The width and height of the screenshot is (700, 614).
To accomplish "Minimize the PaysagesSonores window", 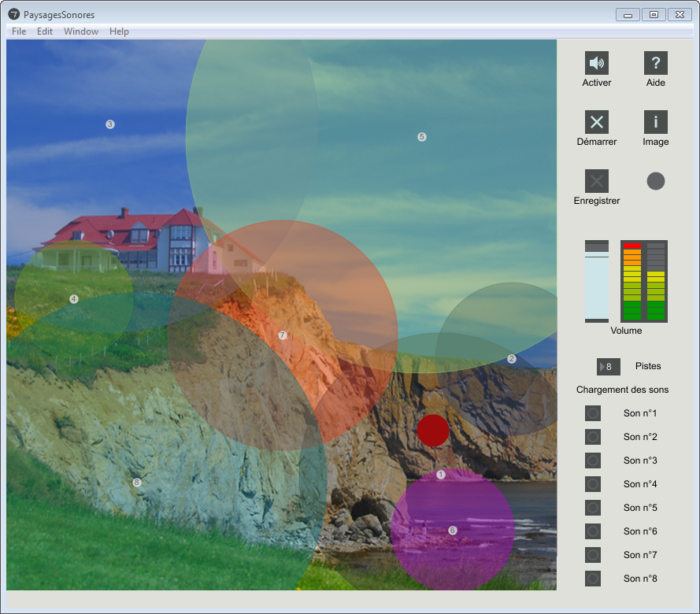I will click(628, 15).
